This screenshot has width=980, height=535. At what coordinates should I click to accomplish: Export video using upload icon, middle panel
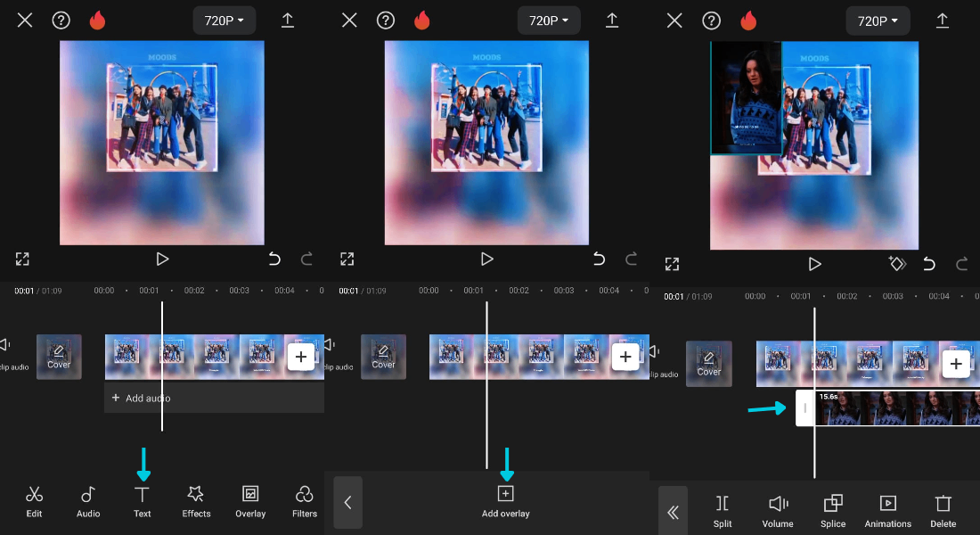point(612,21)
